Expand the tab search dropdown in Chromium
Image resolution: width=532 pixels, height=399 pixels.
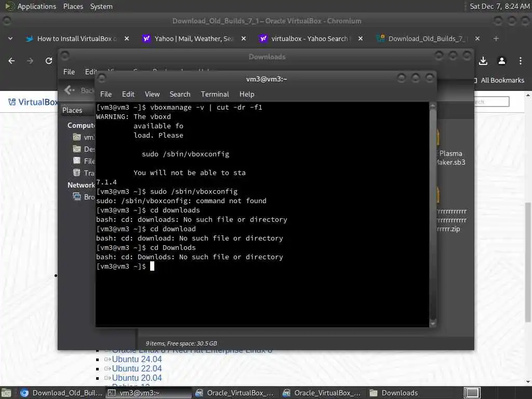10,38
